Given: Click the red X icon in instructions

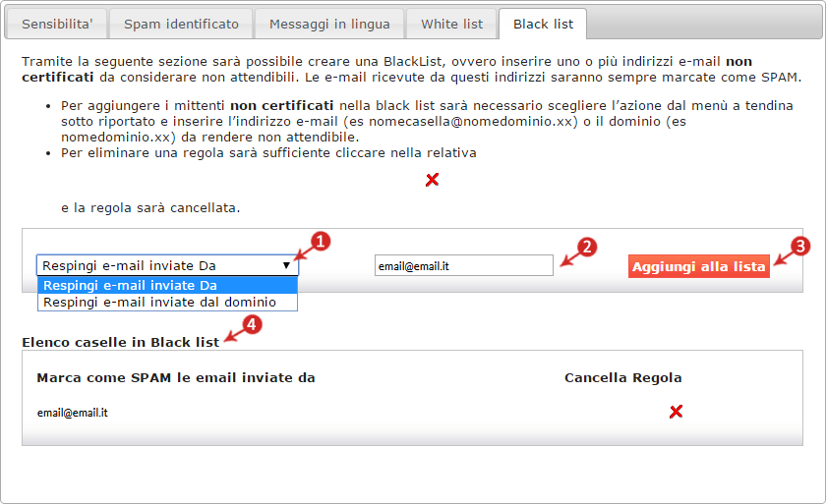Looking at the screenshot, I should tap(432, 180).
